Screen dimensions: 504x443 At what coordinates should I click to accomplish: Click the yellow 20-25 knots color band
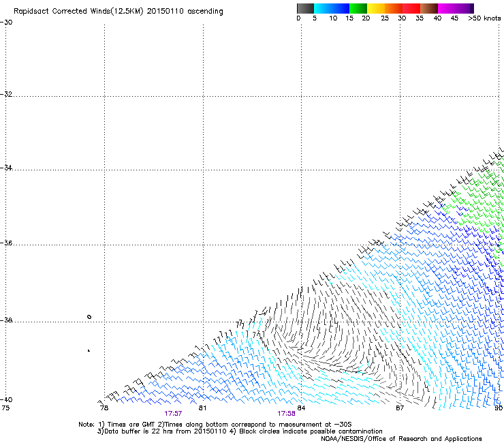[375, 8]
